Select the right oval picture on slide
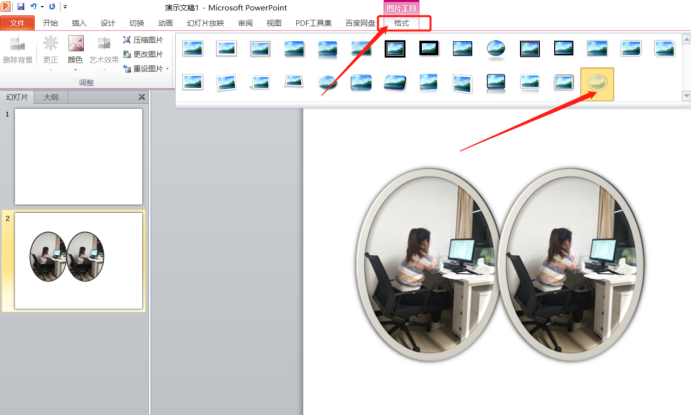Viewport: 692px width, 415px height. [x=572, y=264]
